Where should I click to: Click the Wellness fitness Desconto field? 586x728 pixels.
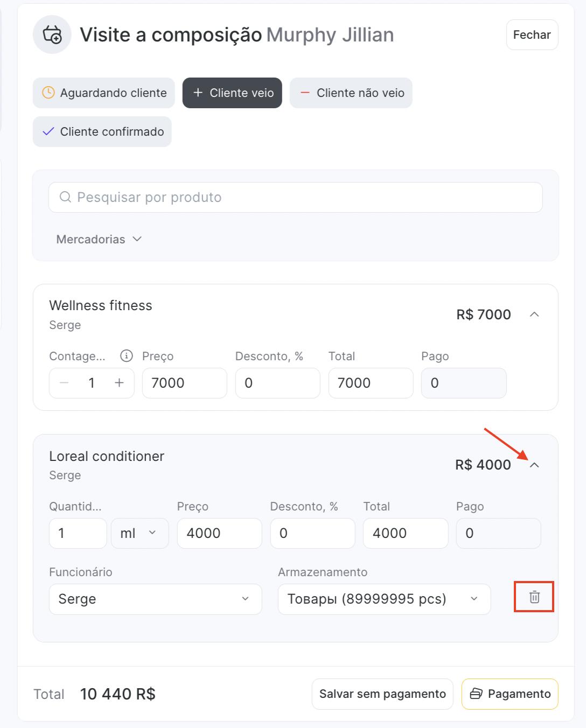(278, 383)
